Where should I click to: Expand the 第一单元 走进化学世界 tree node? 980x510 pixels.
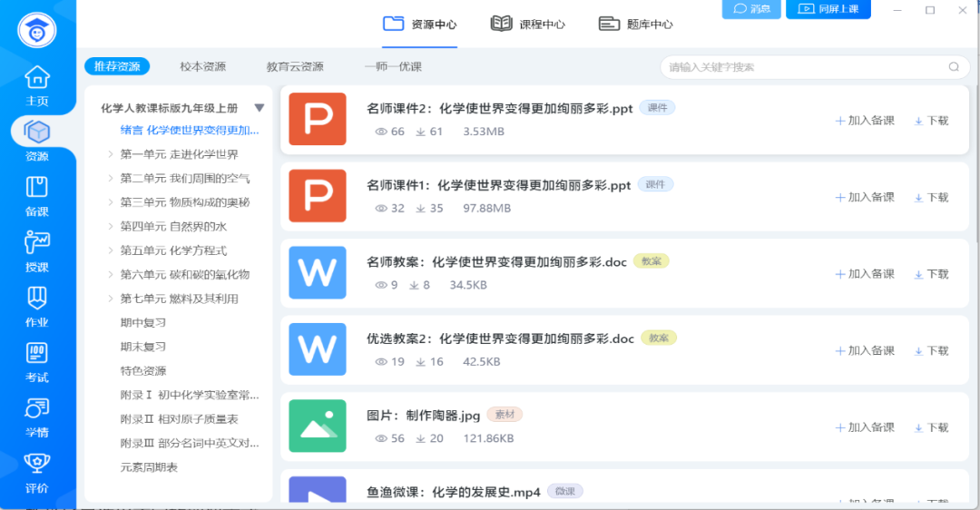(x=111, y=154)
